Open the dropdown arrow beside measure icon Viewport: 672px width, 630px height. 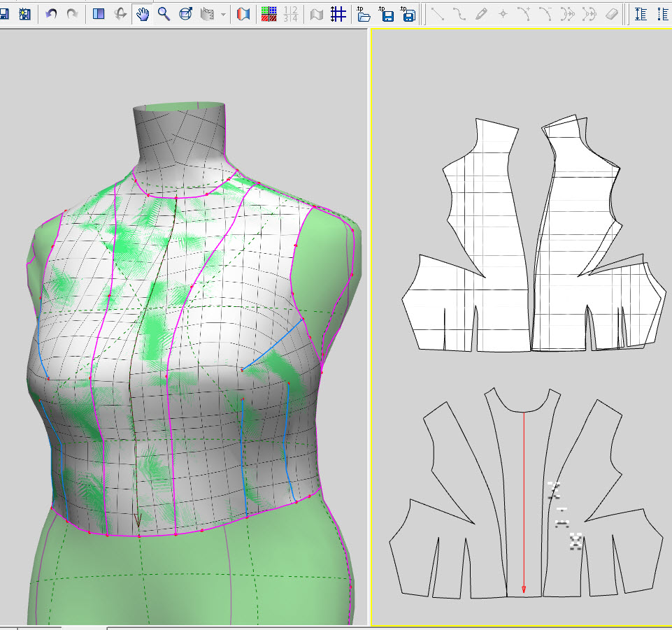coord(223,15)
